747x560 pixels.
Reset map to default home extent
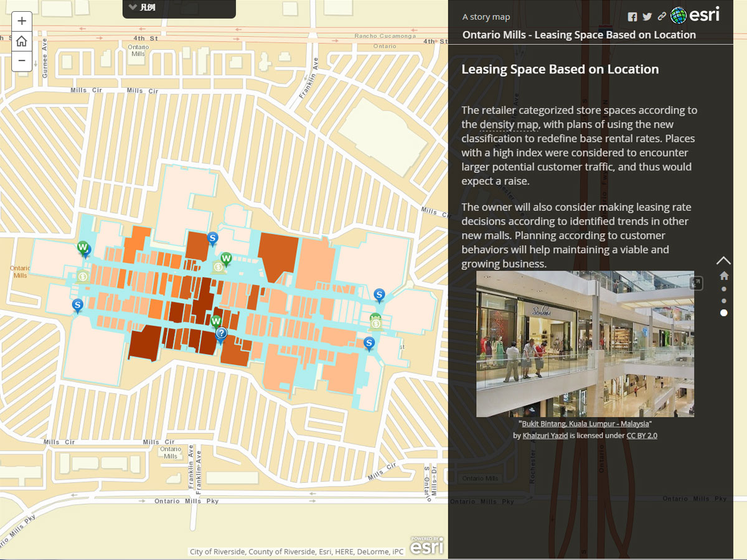(x=22, y=41)
